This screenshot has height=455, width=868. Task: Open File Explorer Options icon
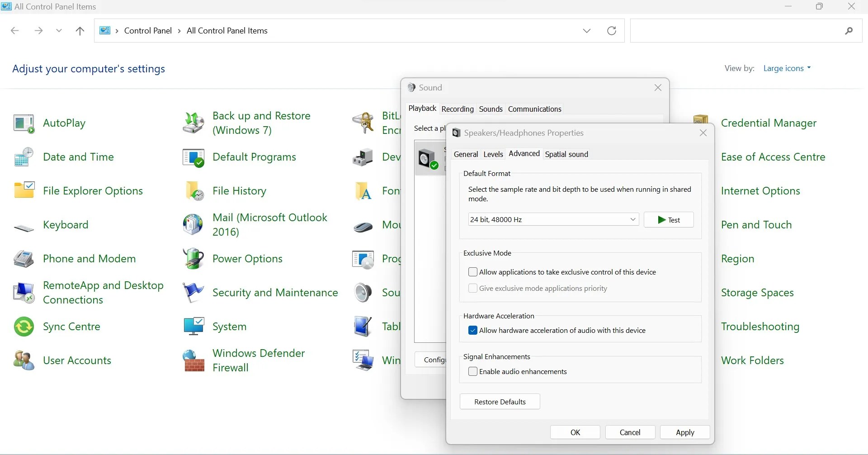24,191
